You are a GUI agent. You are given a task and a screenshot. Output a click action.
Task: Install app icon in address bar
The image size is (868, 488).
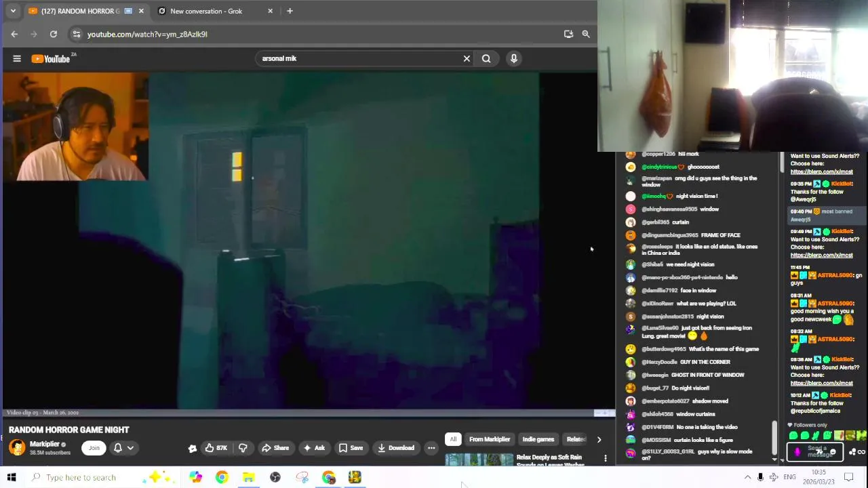tap(568, 34)
